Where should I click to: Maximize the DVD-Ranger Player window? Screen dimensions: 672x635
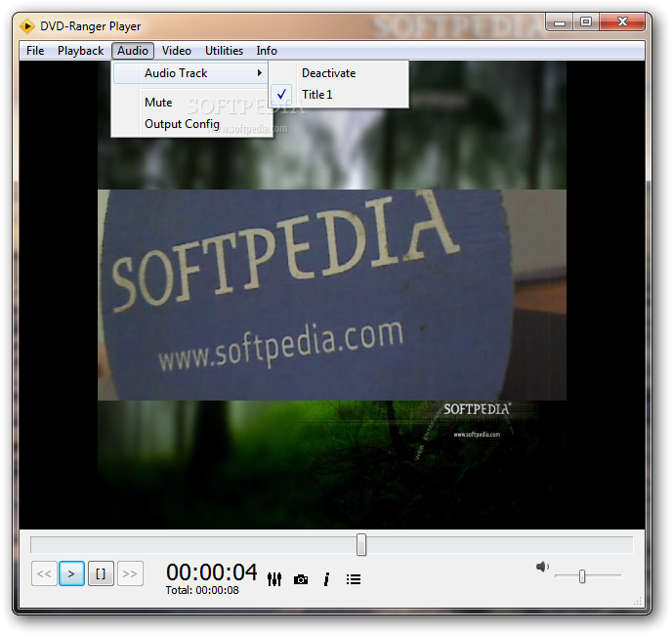click(586, 21)
